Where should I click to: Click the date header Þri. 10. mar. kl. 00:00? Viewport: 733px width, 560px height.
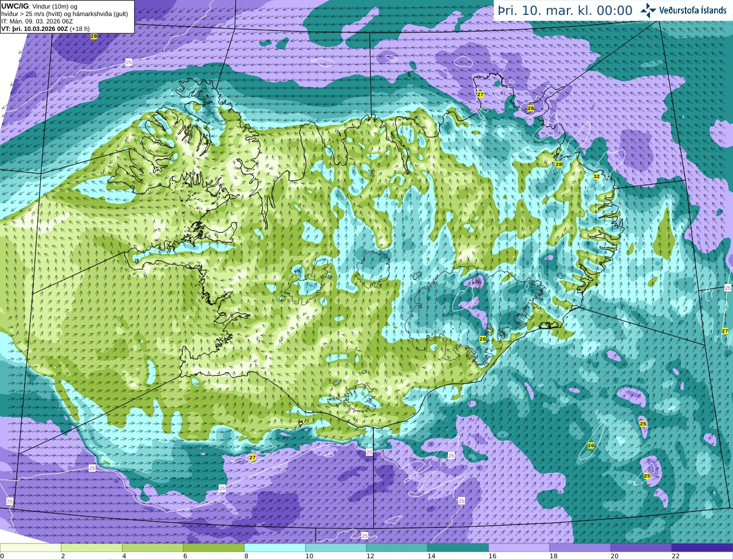[x=565, y=10]
